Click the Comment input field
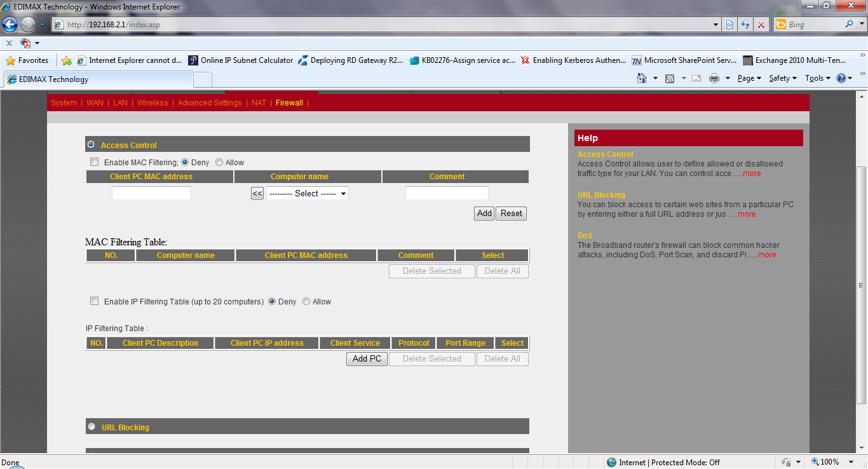868x469 pixels. click(447, 193)
